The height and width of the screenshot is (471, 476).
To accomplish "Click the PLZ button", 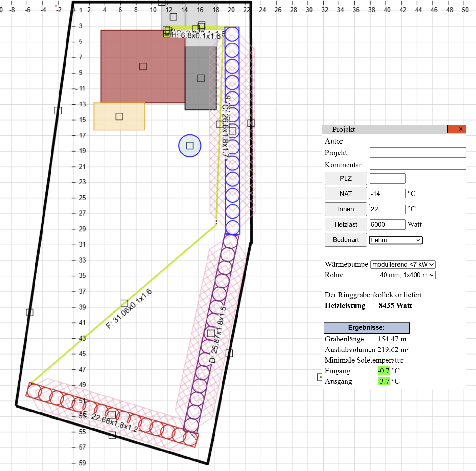I will tap(346, 178).
